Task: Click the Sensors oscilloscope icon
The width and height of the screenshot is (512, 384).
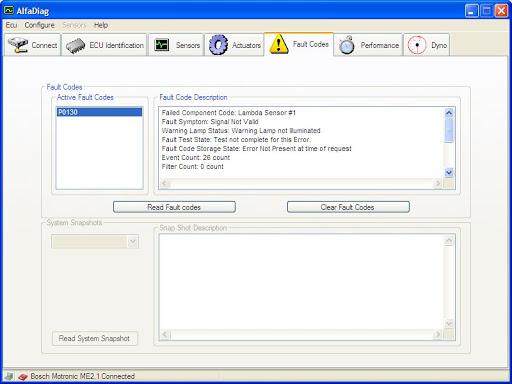Action: pyautogui.click(x=162, y=45)
